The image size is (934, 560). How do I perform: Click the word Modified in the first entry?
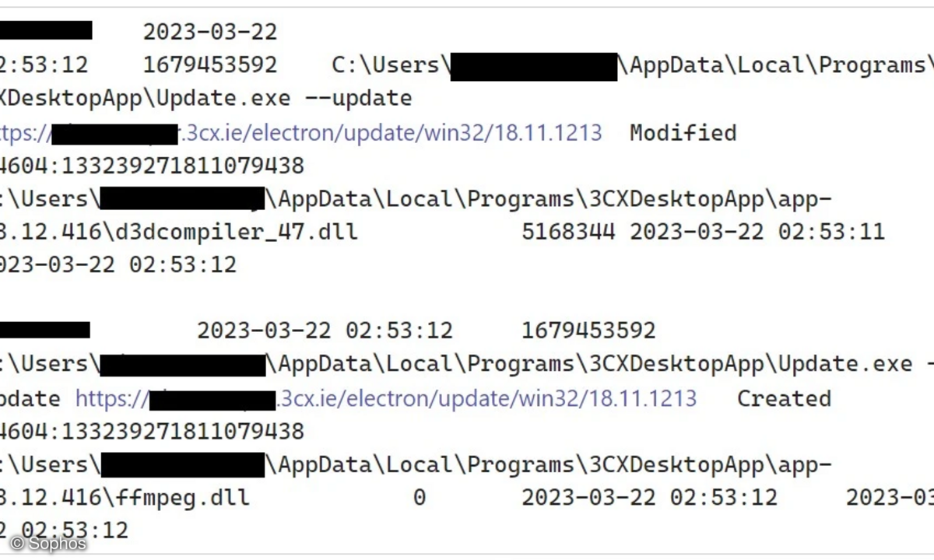(683, 133)
